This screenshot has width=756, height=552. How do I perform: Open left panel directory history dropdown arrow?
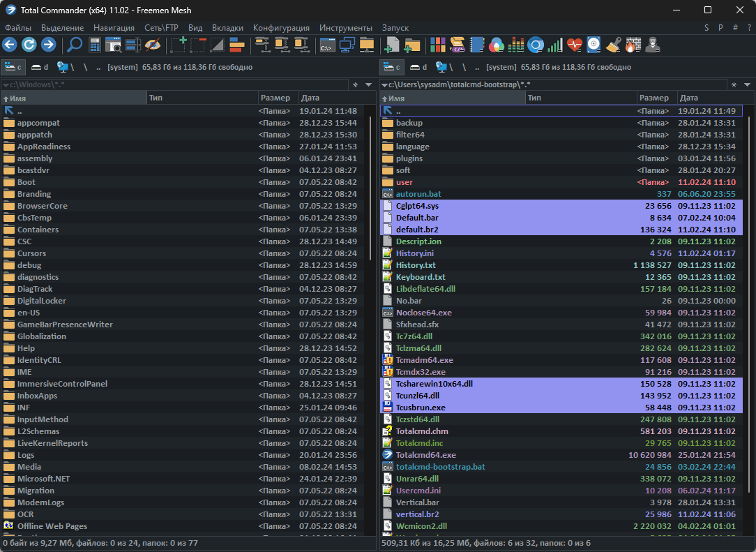point(368,84)
